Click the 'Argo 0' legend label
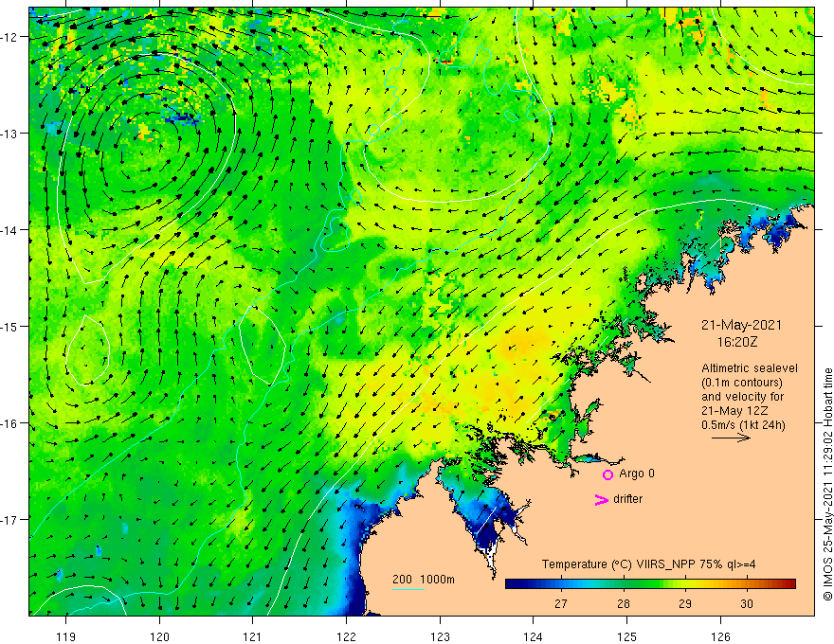 click(637, 474)
